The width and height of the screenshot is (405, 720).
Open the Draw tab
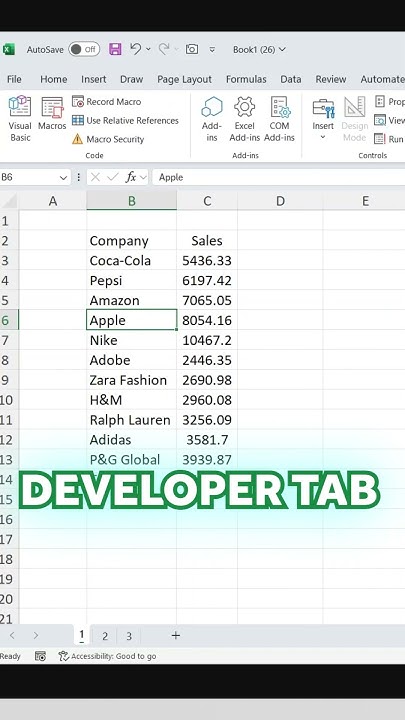click(x=132, y=79)
